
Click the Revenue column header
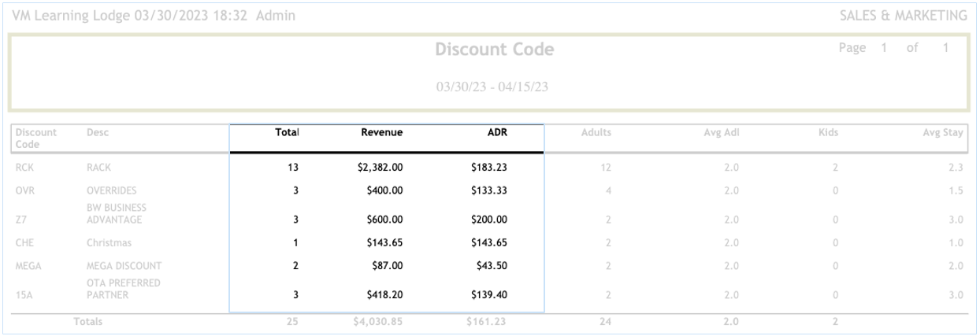point(381,133)
